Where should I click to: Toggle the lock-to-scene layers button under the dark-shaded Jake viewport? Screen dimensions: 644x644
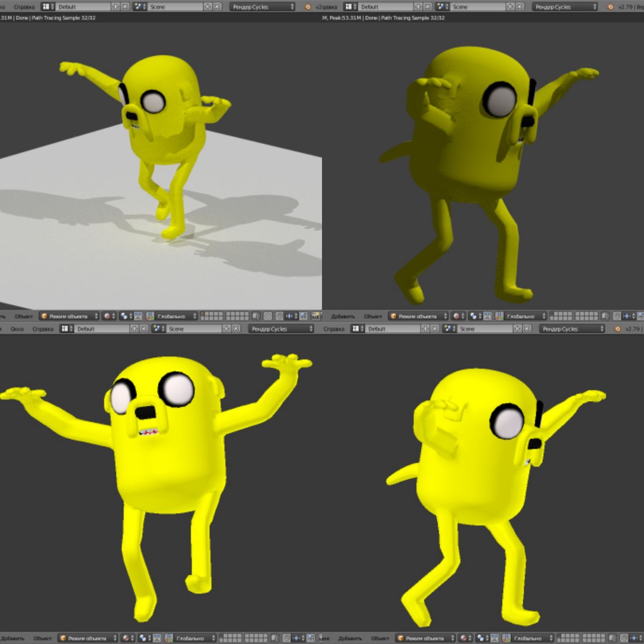click(x=606, y=316)
